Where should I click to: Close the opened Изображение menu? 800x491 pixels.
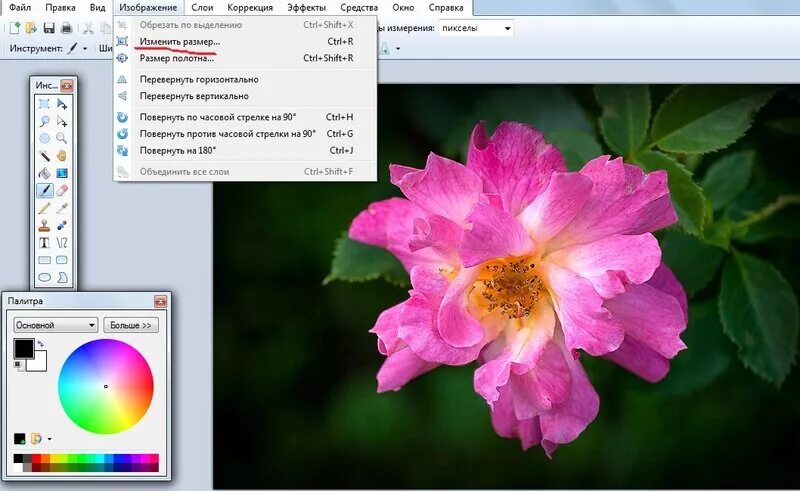pos(148,8)
